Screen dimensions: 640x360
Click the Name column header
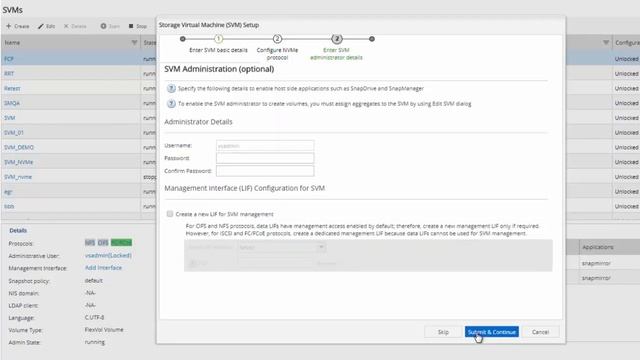click(70, 42)
